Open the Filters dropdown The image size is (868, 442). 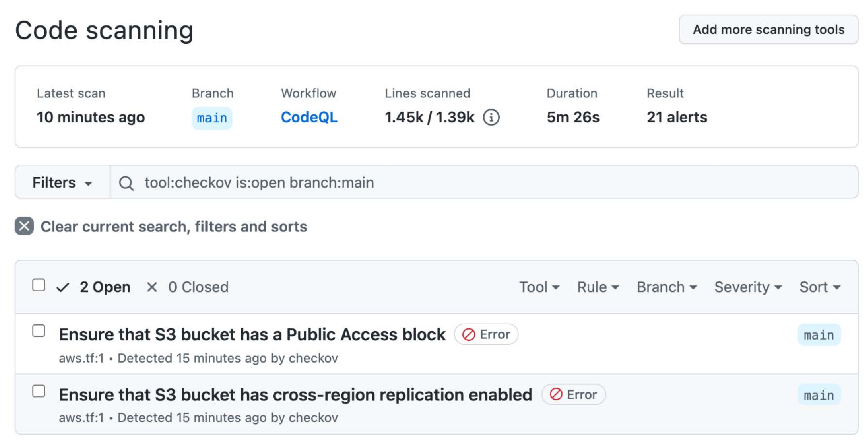(x=62, y=182)
